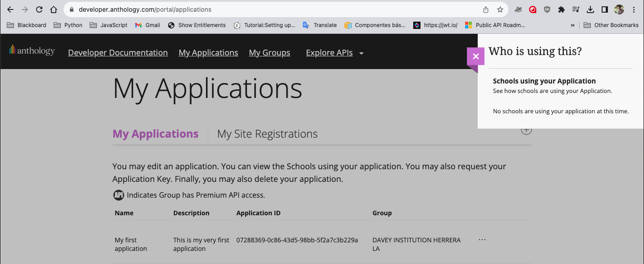The image size is (644, 264).
Task: Click the Name column header
Action: pyautogui.click(x=124, y=213)
